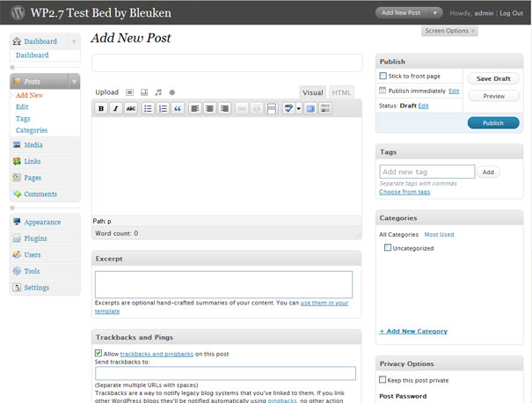Click the Add an Image upload icon
Viewport: 532px width, 403px height.
129,92
